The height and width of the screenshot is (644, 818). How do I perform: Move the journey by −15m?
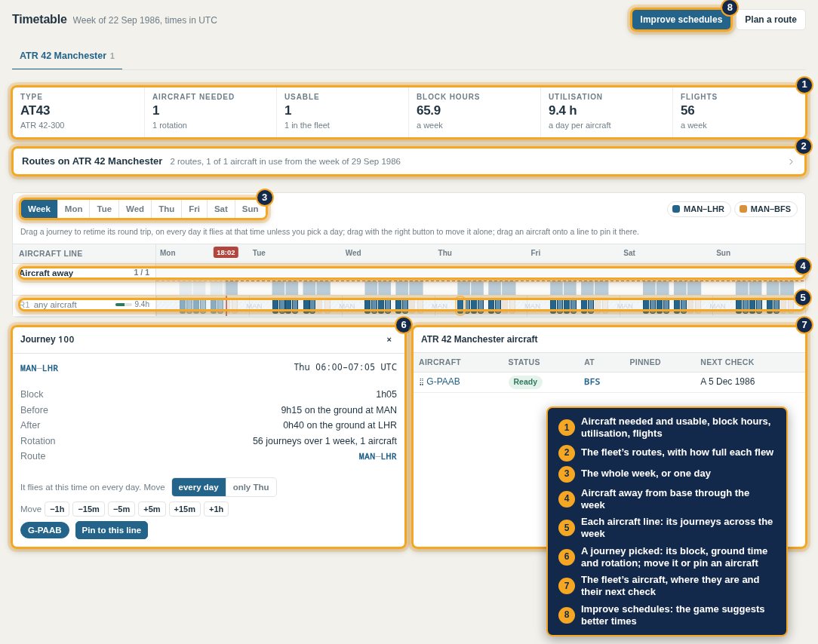click(89, 510)
